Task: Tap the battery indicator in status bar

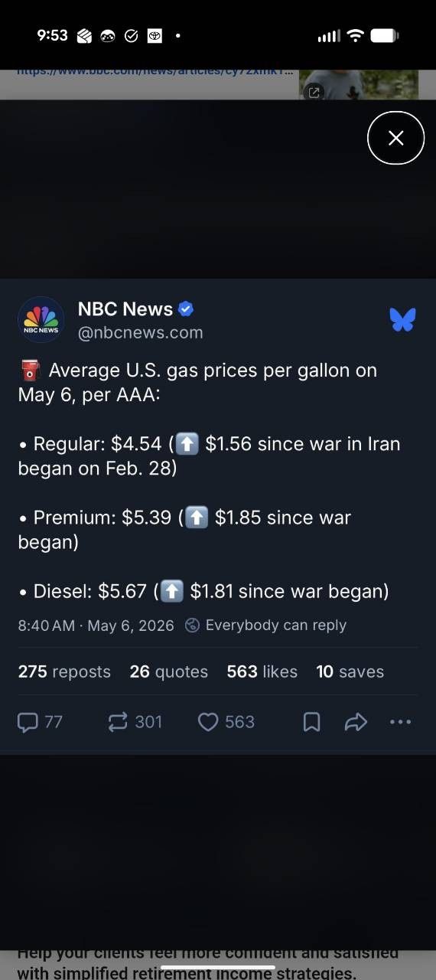Action: [x=384, y=35]
